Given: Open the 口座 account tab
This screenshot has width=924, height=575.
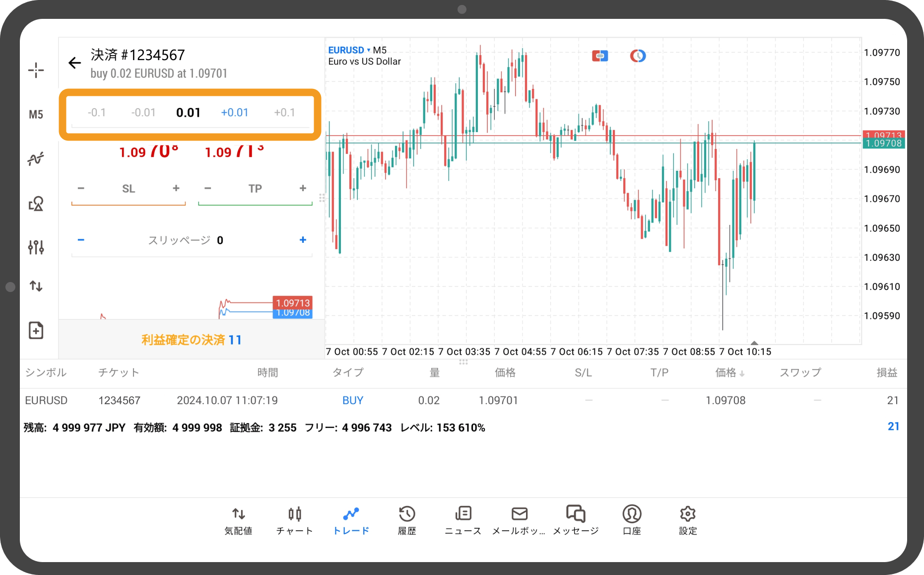Looking at the screenshot, I should [632, 520].
